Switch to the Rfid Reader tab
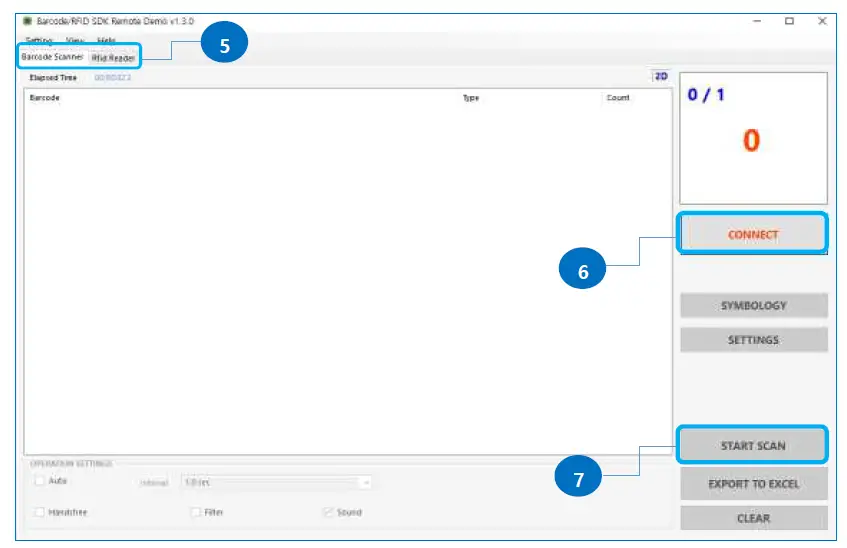Viewport: 847px width, 548px height. (113, 58)
